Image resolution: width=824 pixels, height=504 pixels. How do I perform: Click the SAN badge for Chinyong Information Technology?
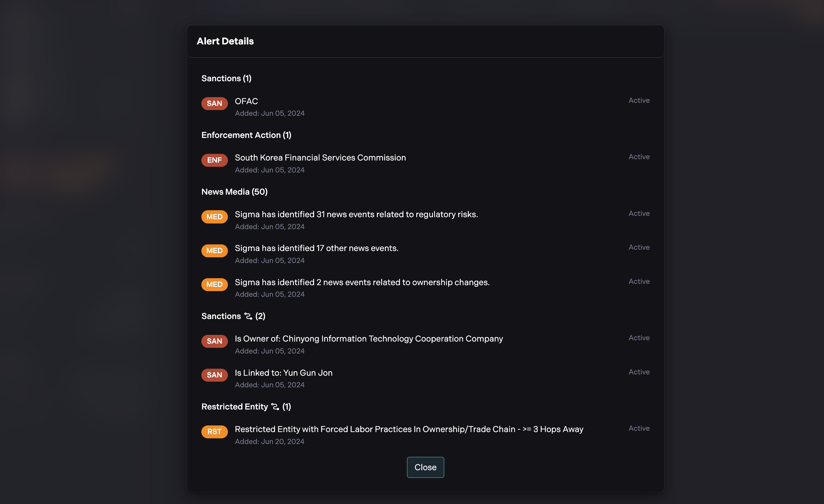click(214, 341)
